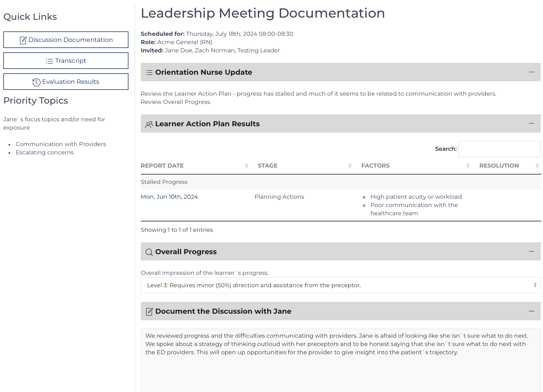Click the edit icon beside Document the Discussion
Image resolution: width=543 pixels, height=392 pixels.
pyautogui.click(x=149, y=312)
